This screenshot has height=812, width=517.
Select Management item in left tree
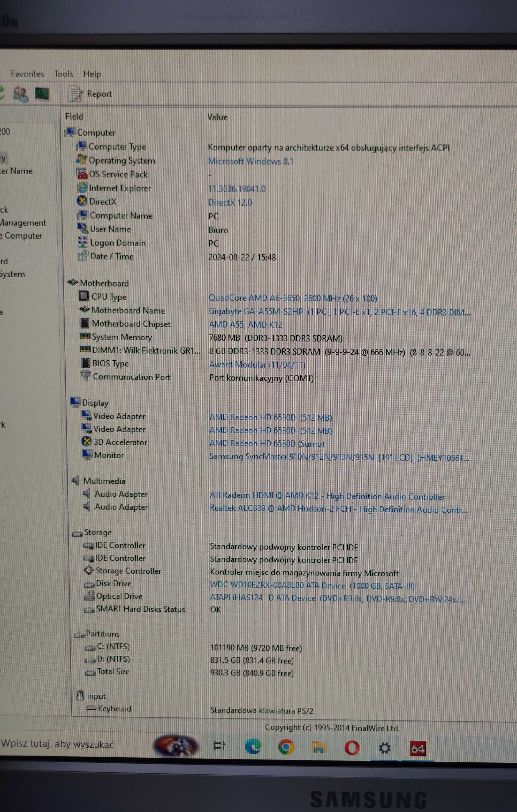(23, 223)
